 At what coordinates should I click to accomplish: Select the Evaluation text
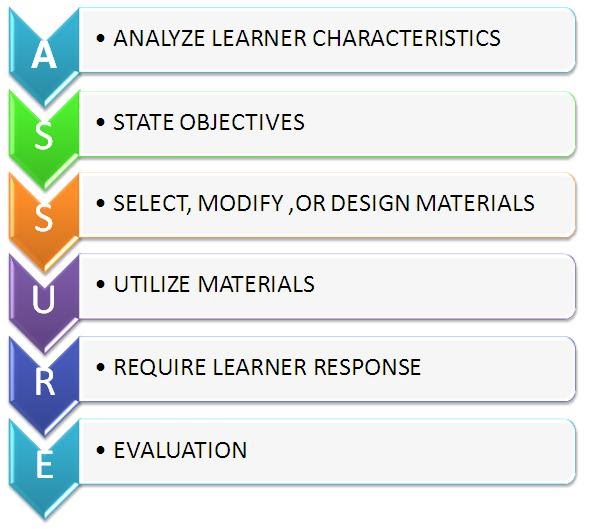pos(180,450)
